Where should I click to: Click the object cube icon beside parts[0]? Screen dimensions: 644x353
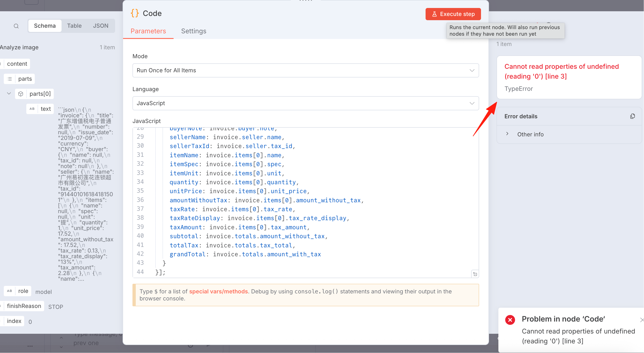tap(21, 94)
